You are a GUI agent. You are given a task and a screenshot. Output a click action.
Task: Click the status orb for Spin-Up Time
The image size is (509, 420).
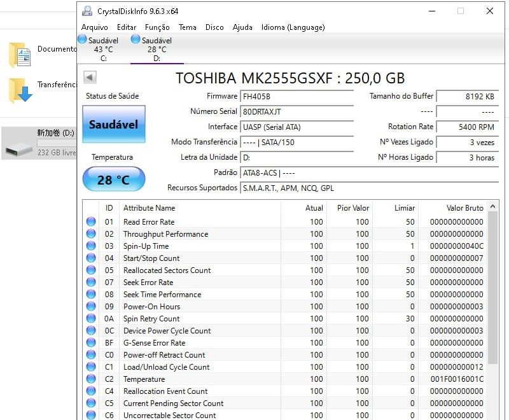coord(91,246)
